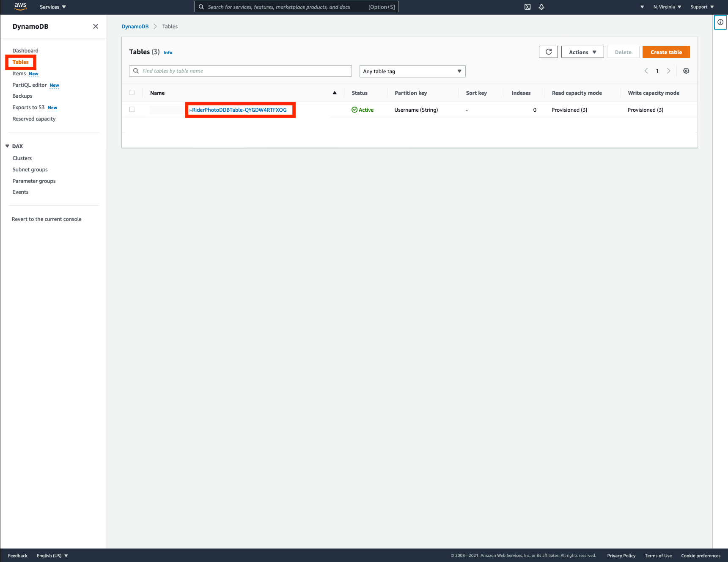728x562 pixels.
Task: Open DAX Clusters
Action: tap(22, 158)
